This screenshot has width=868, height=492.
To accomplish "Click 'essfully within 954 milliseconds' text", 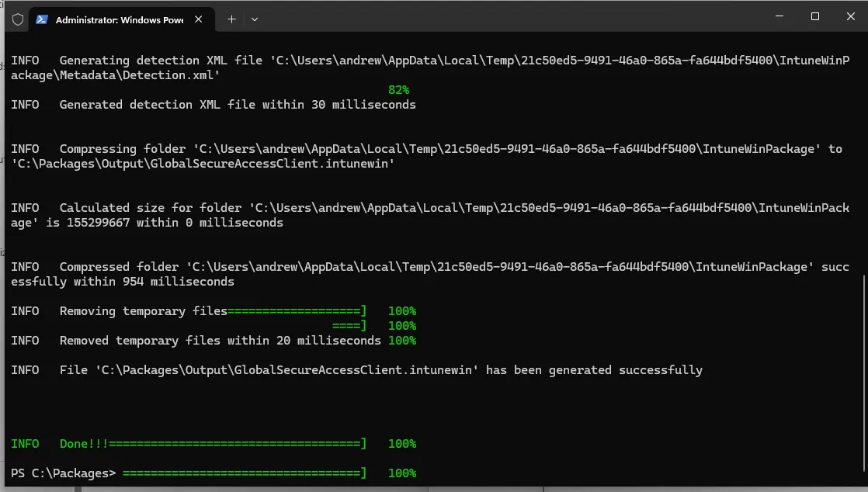I will point(123,282).
